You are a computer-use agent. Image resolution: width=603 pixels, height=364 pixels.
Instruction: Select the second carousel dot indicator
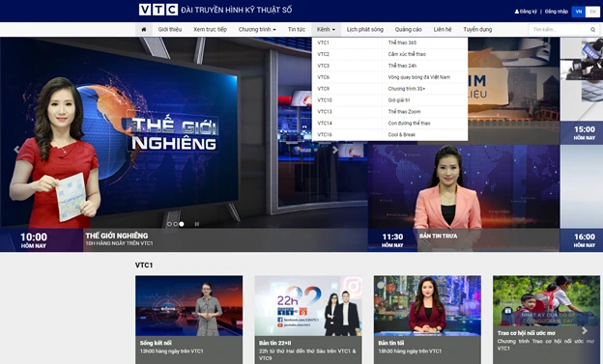175,224
